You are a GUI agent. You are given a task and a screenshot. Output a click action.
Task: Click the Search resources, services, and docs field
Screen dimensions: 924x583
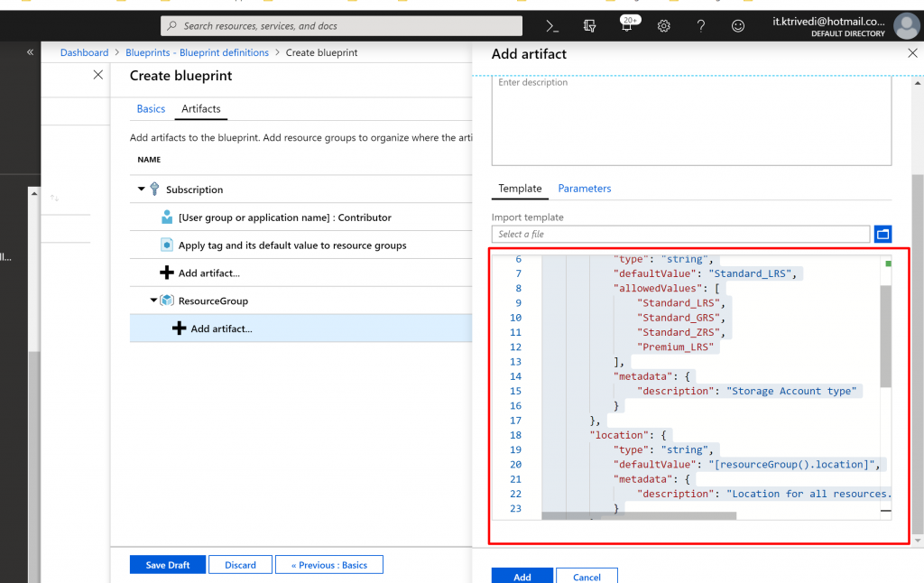tap(341, 26)
